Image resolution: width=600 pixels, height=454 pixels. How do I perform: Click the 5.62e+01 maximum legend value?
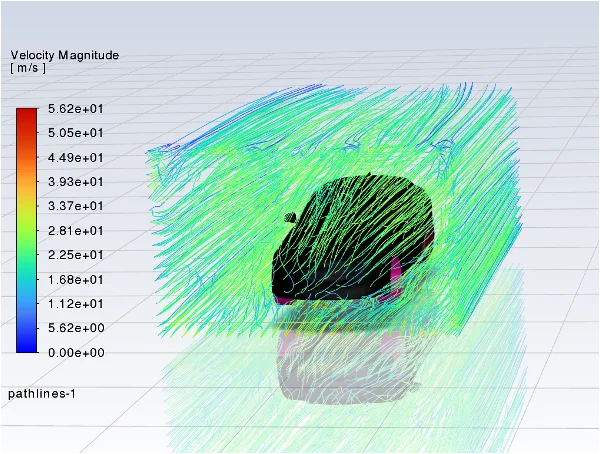76,109
